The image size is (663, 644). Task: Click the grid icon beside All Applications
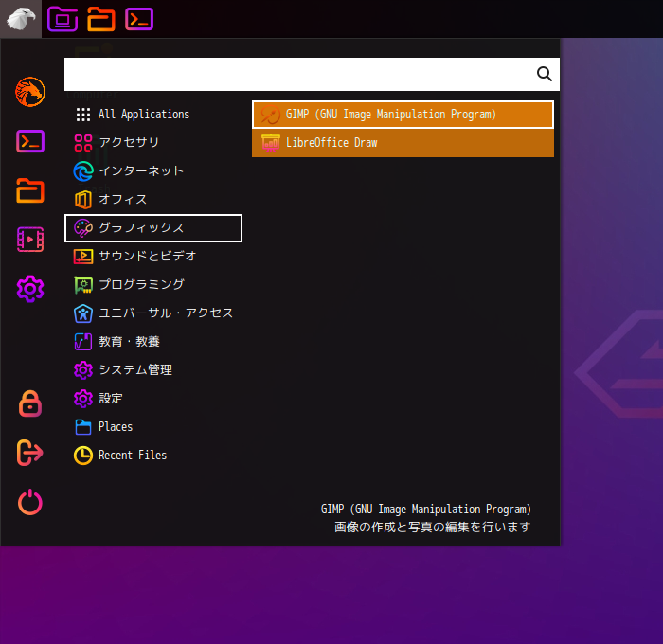83,115
